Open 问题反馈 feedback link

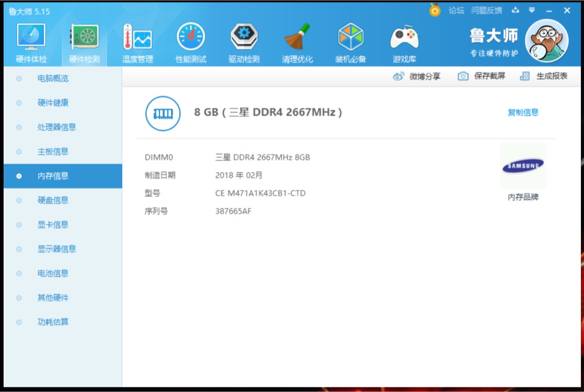(x=486, y=10)
